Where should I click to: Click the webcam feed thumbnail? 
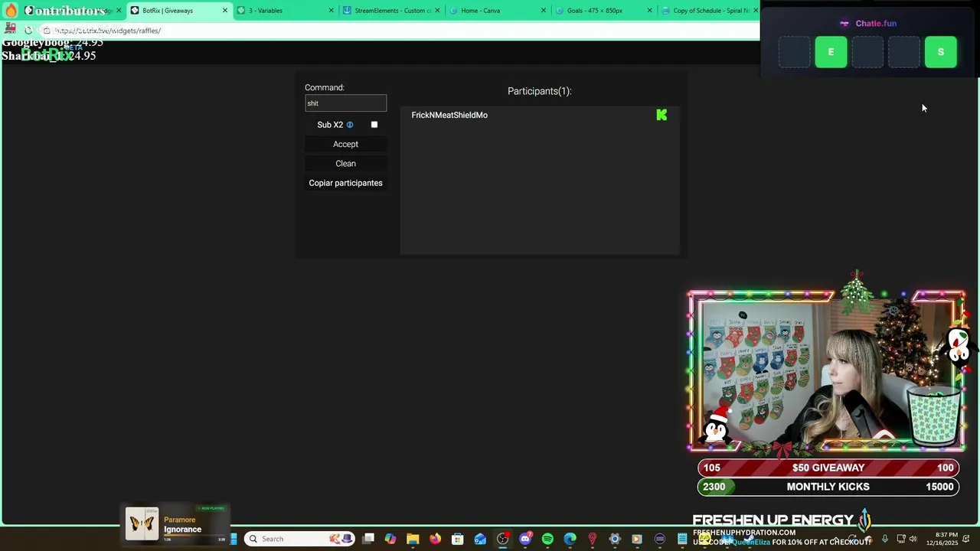(x=827, y=372)
